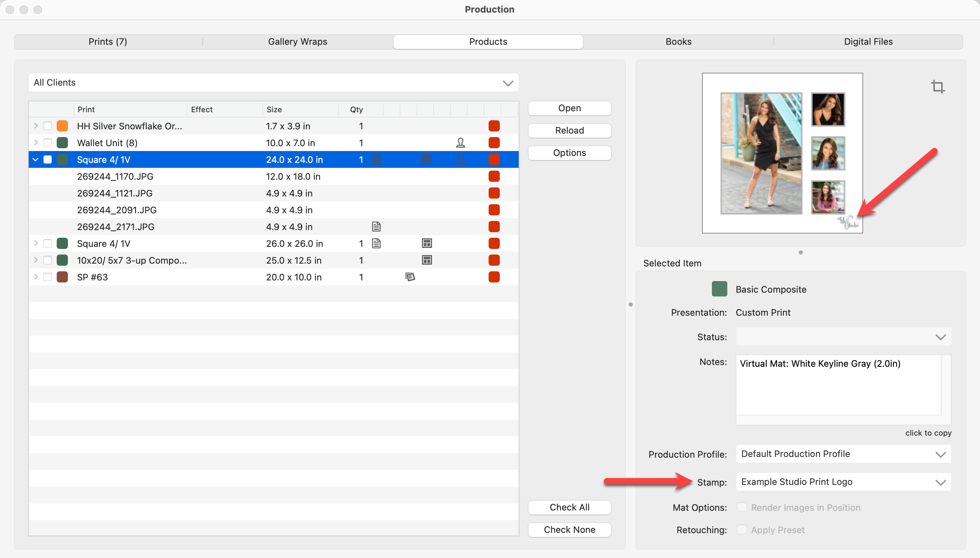Open the Stamp dropdown menu

(x=843, y=482)
